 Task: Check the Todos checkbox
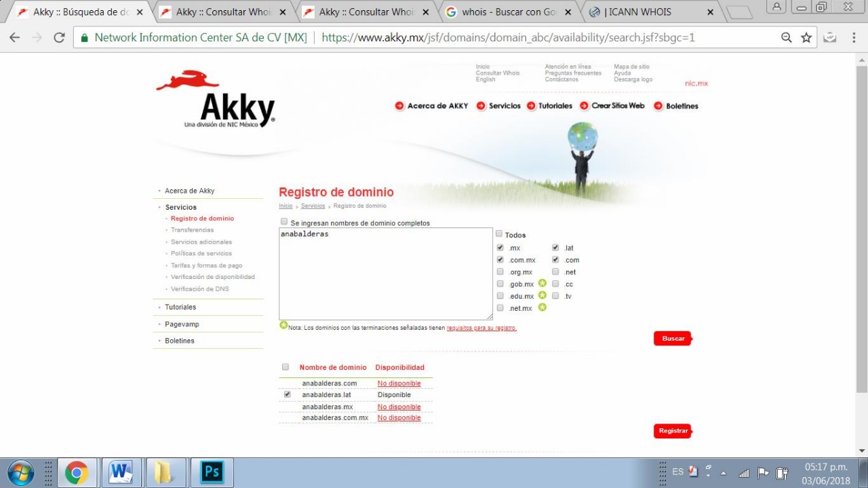coord(499,234)
